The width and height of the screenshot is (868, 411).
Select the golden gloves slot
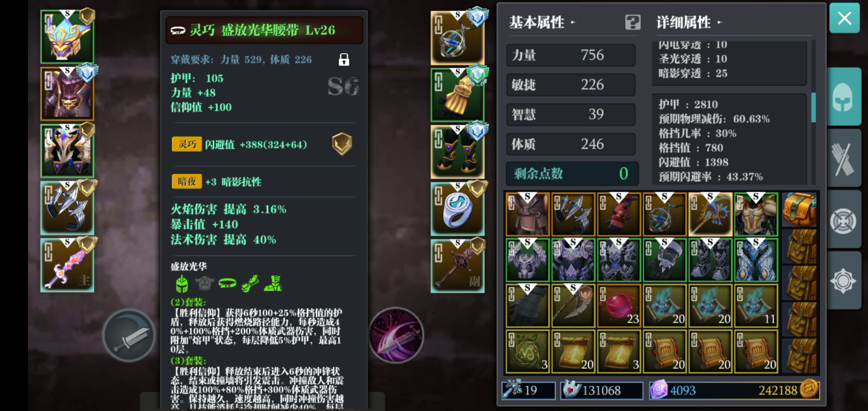(457, 95)
